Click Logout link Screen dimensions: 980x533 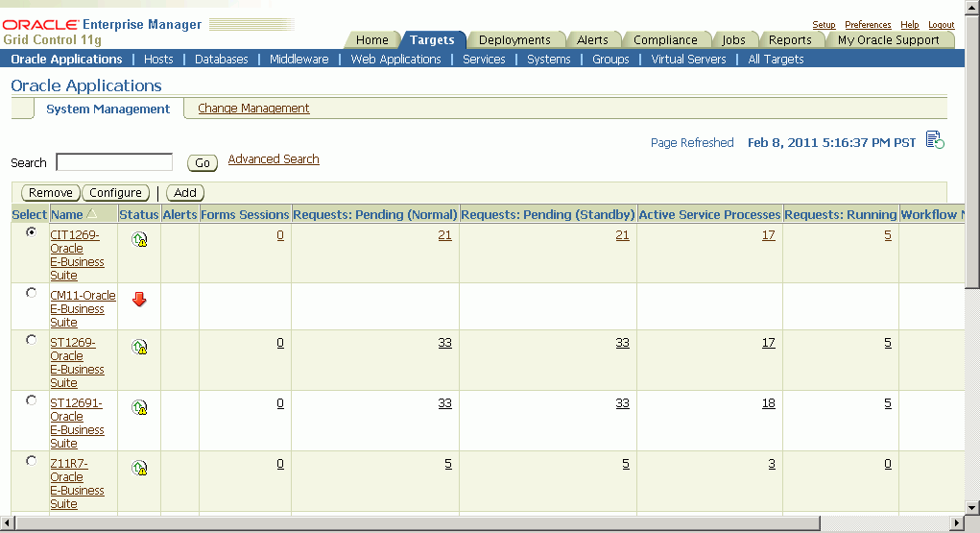click(x=941, y=24)
